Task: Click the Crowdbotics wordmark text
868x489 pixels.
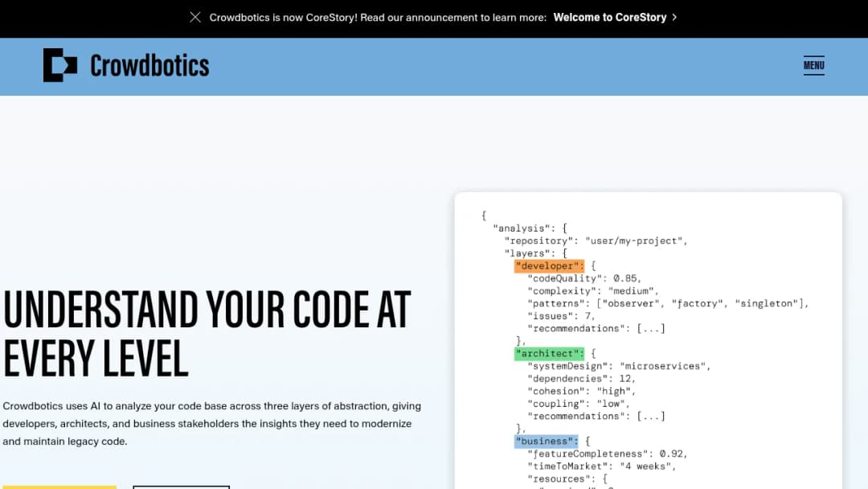Action: (x=149, y=66)
